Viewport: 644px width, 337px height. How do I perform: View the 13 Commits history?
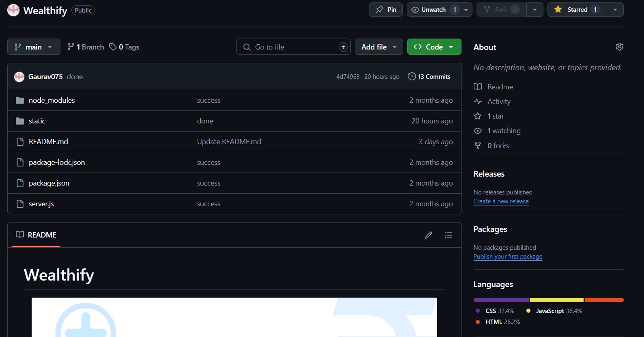click(429, 76)
